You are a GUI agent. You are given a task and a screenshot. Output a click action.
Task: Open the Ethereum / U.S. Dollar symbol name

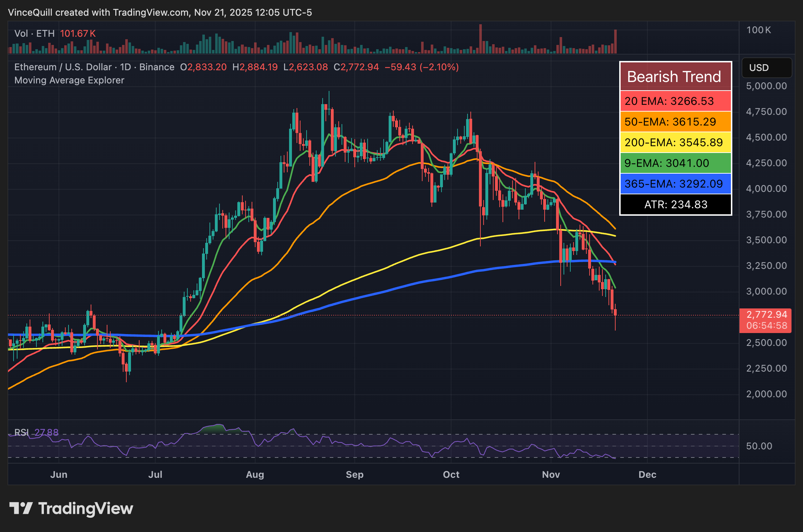[62, 67]
